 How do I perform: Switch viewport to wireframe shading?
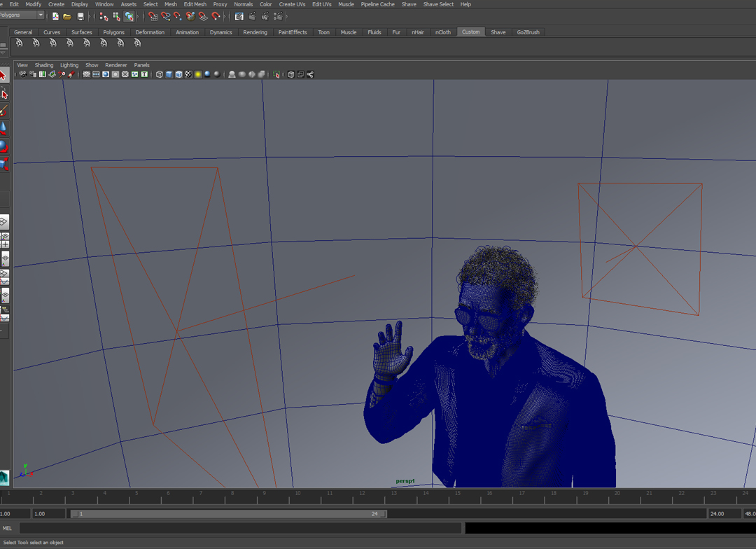point(160,74)
